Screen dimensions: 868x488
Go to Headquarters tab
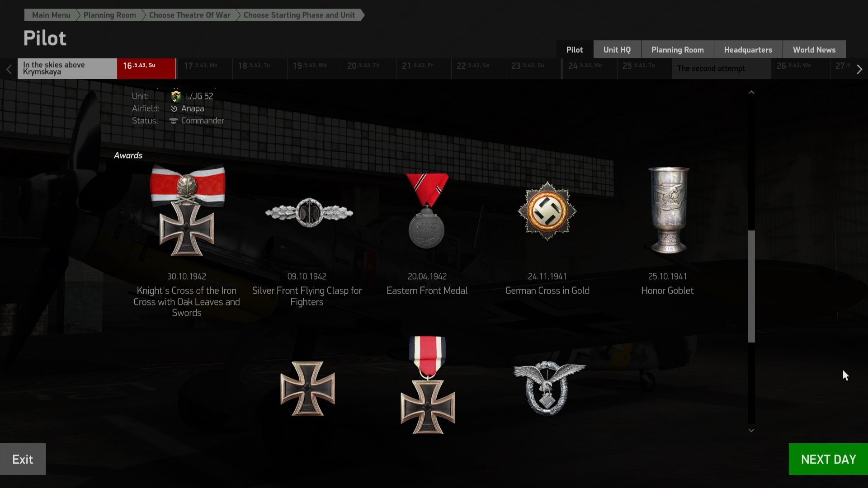pos(748,50)
